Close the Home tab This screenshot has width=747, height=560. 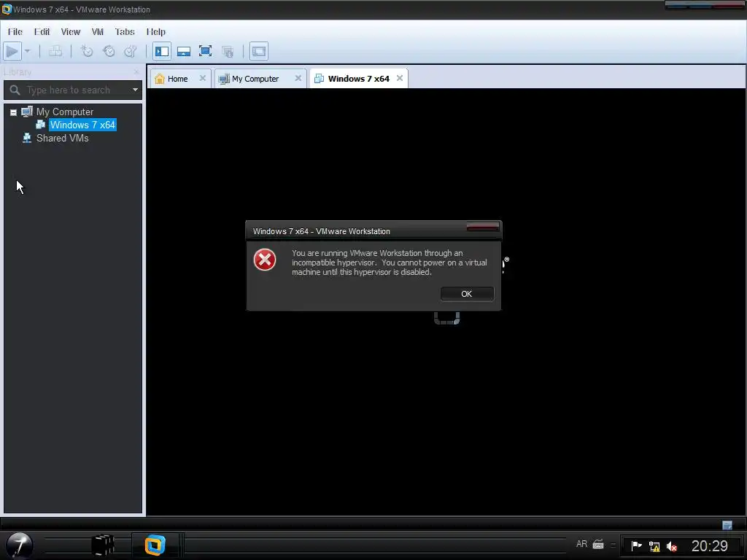point(203,78)
